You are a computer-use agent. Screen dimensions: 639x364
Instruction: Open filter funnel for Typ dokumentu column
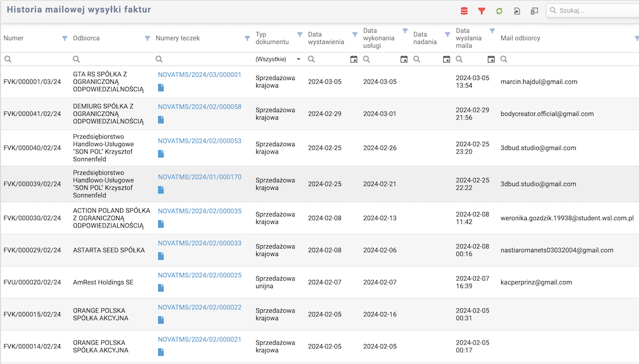pyautogui.click(x=300, y=34)
